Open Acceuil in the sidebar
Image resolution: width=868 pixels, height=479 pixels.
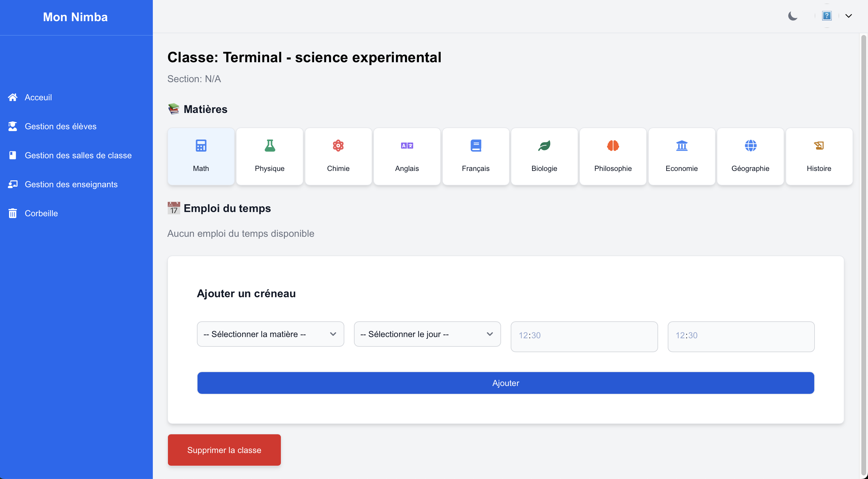click(x=38, y=97)
